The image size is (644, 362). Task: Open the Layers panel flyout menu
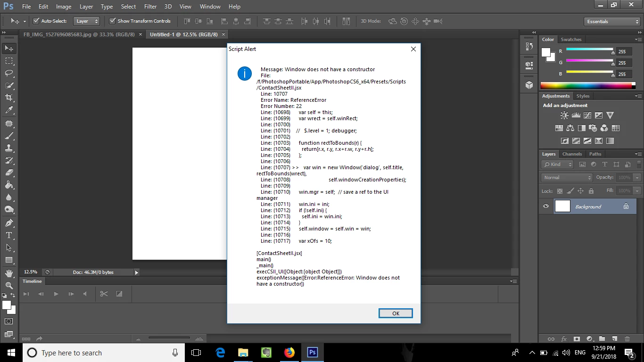638,154
